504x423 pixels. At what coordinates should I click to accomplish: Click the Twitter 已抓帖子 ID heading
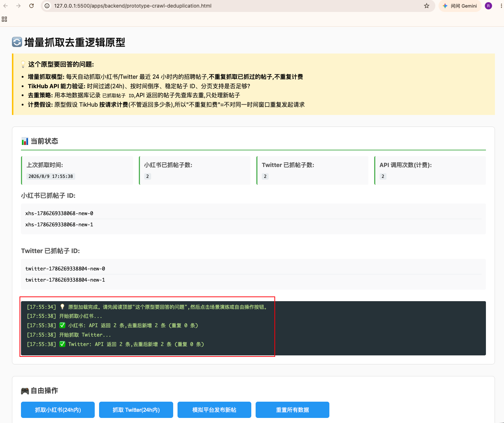(x=51, y=251)
